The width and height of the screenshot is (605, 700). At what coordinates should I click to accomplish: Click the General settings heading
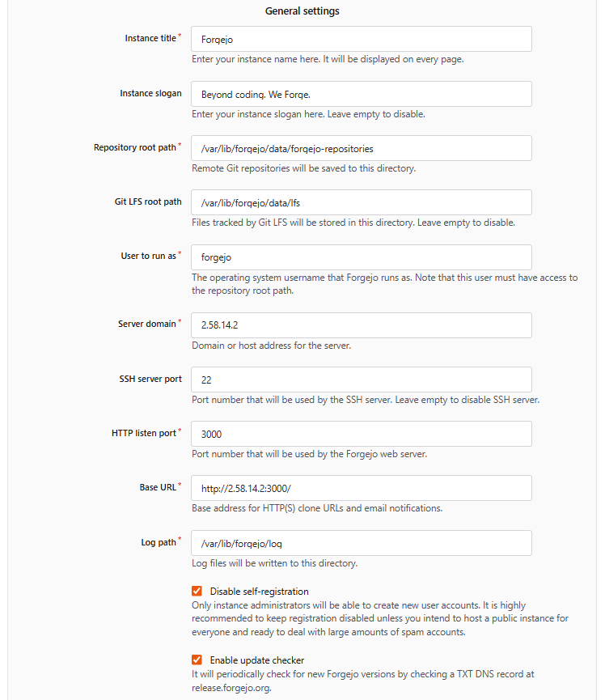click(x=302, y=11)
